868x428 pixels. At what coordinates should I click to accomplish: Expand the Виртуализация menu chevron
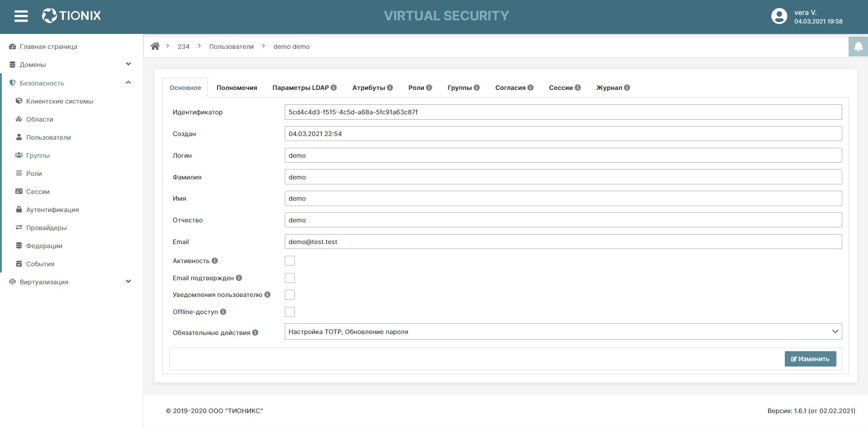tap(128, 281)
